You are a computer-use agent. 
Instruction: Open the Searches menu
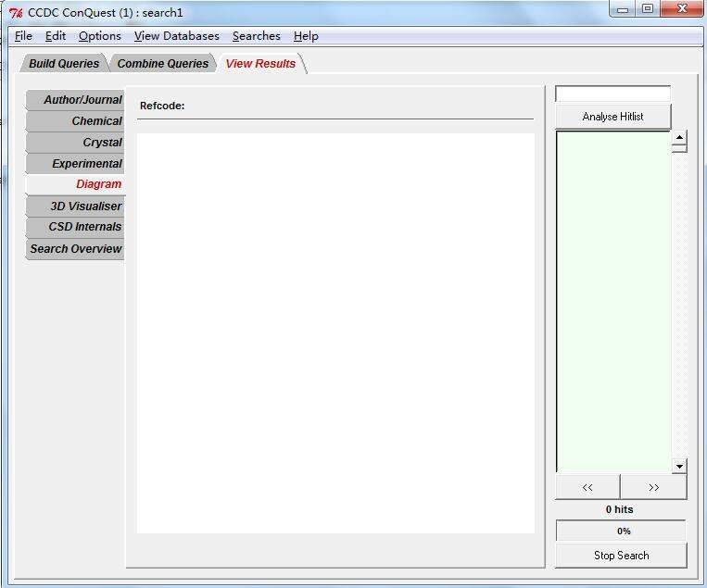coord(257,36)
